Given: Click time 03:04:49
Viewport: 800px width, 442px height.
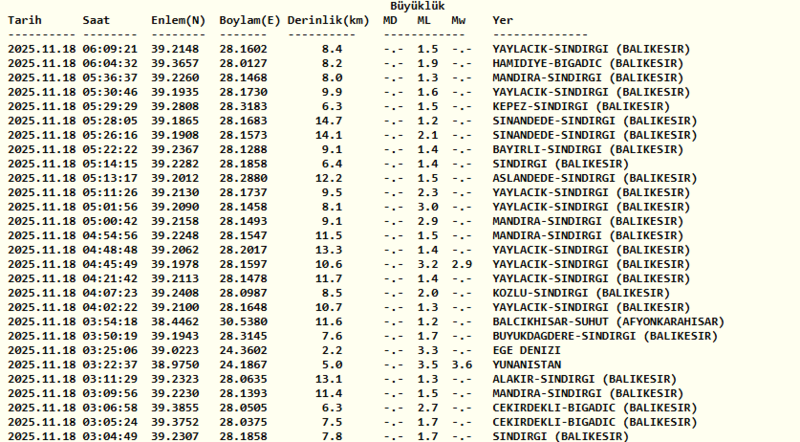Looking at the screenshot, I should coord(110,436).
